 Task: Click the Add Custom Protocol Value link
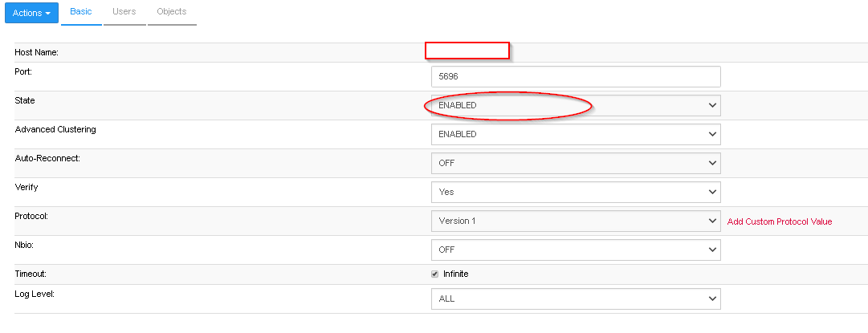click(x=779, y=221)
